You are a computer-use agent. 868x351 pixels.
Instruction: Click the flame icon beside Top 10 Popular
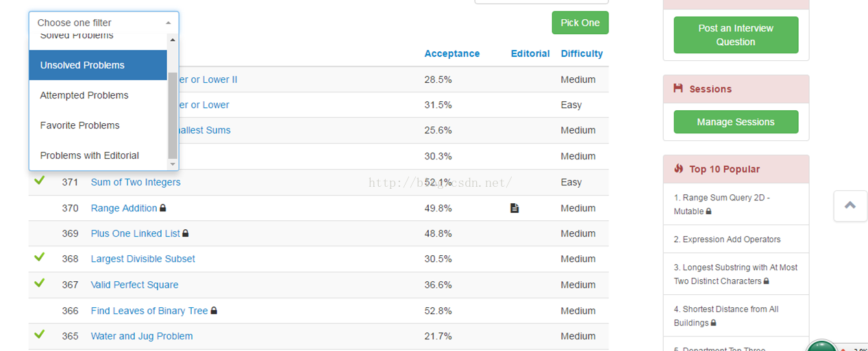coord(678,168)
